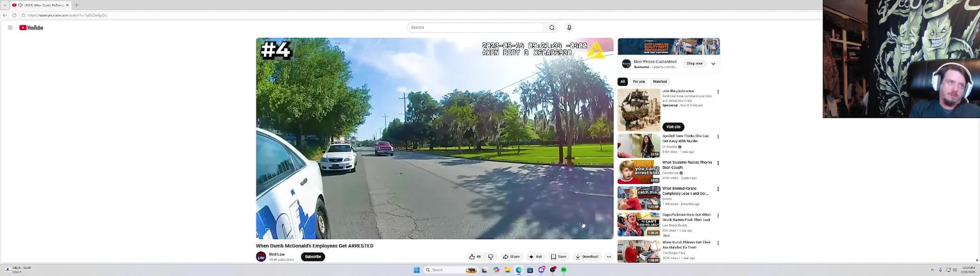Open File Explorer from the taskbar
The image size is (980, 276).
coord(507,270)
